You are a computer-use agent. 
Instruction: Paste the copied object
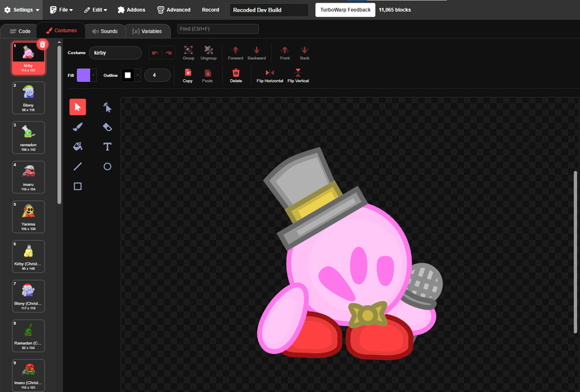208,76
